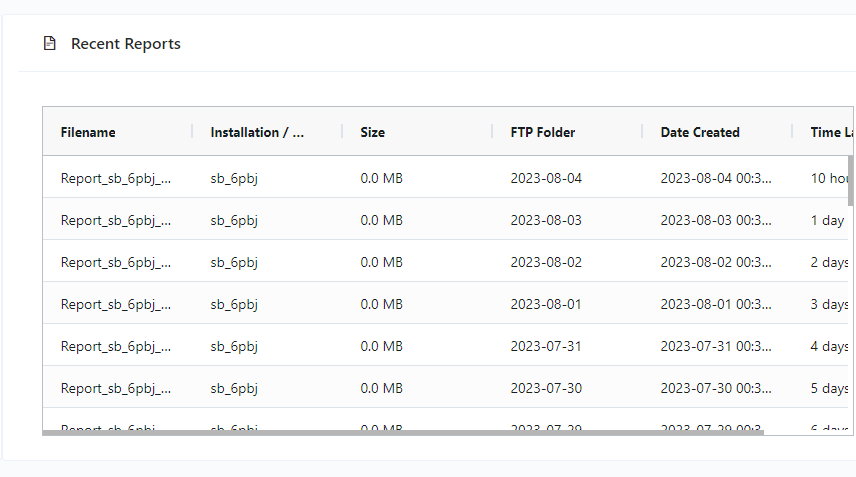
Task: Sort by the FTP Folder column header
Action: (x=543, y=132)
